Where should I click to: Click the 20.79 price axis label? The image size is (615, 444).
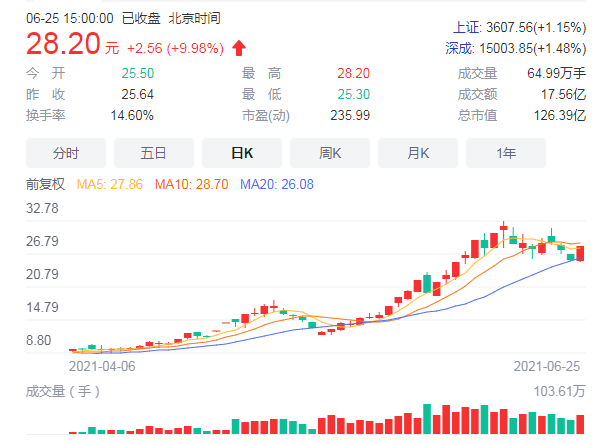(x=42, y=274)
